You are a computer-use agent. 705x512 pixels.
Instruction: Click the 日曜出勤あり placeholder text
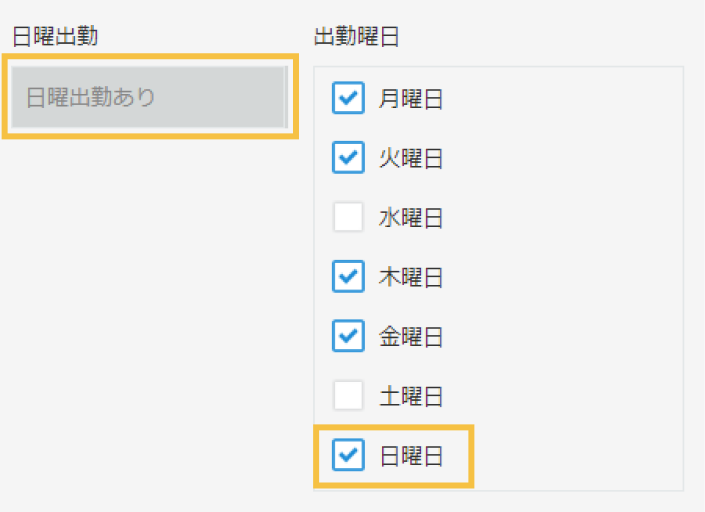pyautogui.click(x=91, y=98)
